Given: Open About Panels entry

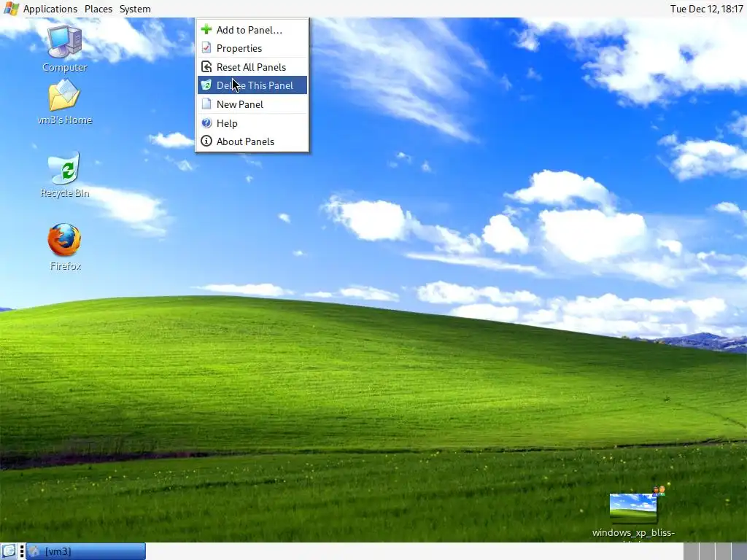Looking at the screenshot, I should point(252,141).
